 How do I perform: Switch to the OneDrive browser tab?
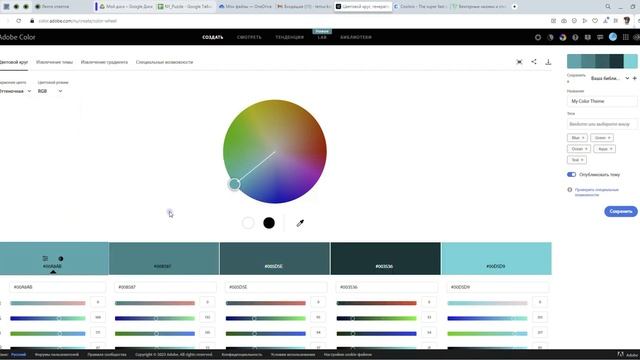coord(245,7)
